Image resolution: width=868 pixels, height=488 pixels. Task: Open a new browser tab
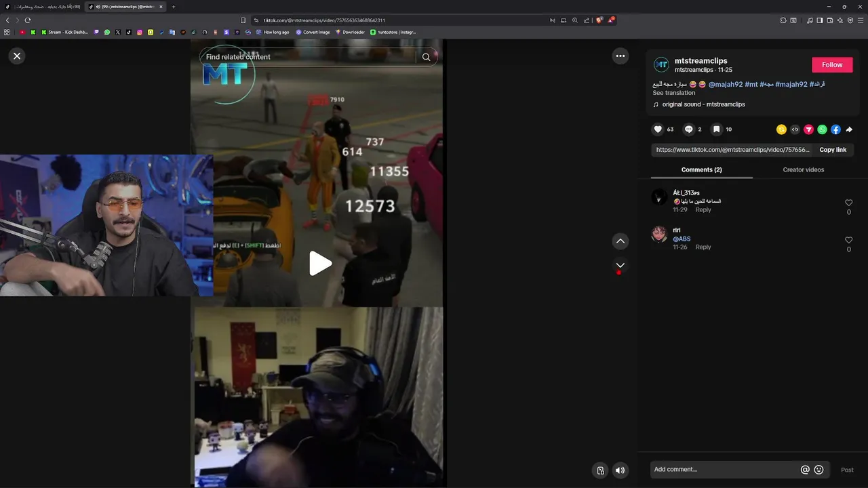(173, 7)
